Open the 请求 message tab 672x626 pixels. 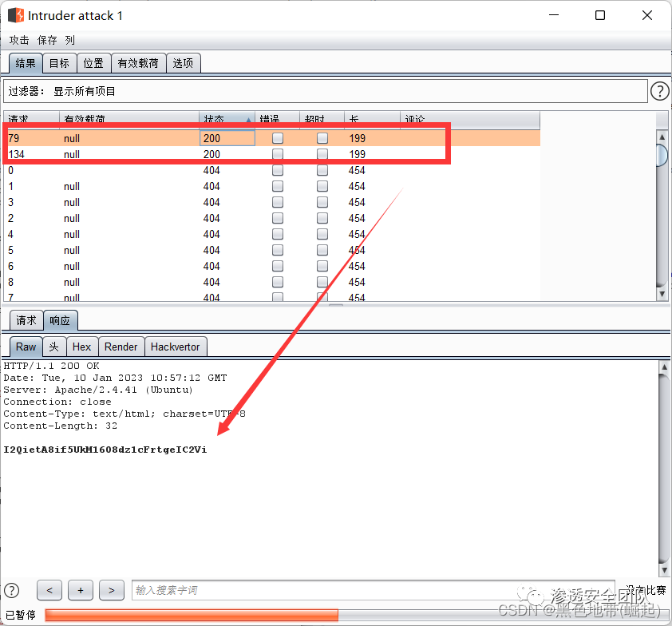26,320
